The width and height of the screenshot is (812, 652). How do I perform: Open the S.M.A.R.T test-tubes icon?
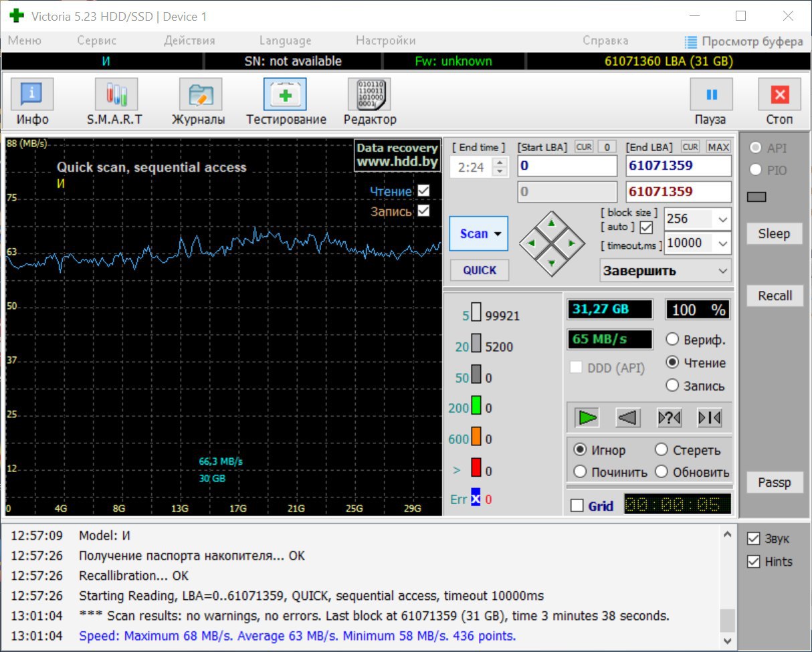tap(116, 94)
